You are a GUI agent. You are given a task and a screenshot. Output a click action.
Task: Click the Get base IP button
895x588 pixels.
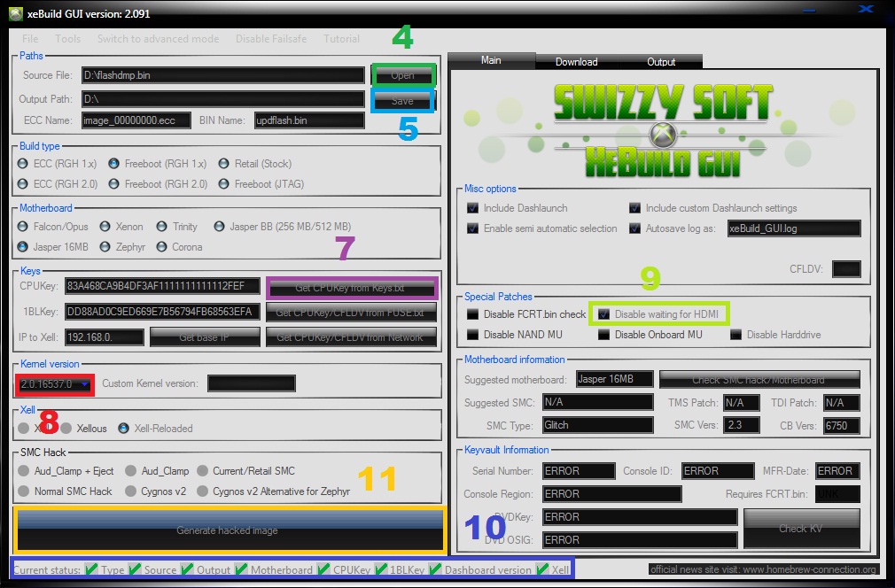(x=205, y=337)
